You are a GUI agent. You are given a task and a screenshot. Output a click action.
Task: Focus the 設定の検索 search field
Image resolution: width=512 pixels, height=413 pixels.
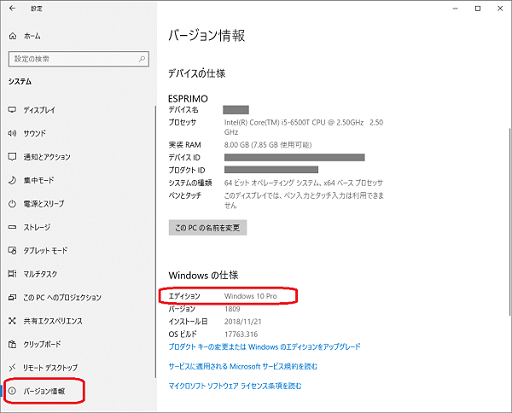78,59
